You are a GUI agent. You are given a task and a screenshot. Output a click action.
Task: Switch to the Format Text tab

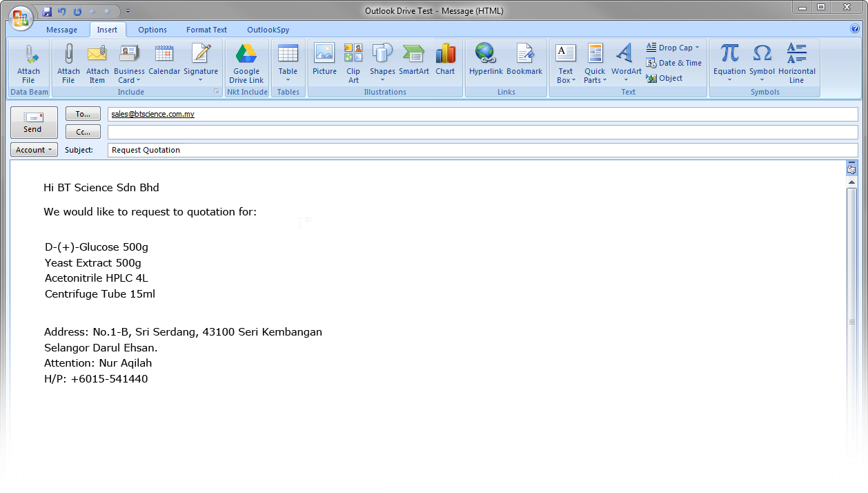coord(206,30)
